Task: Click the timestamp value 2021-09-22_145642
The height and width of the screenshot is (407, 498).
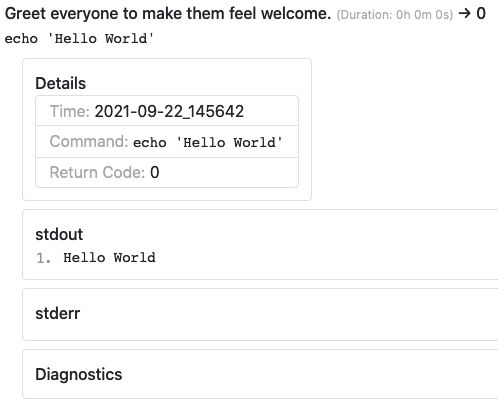Action: (x=169, y=111)
